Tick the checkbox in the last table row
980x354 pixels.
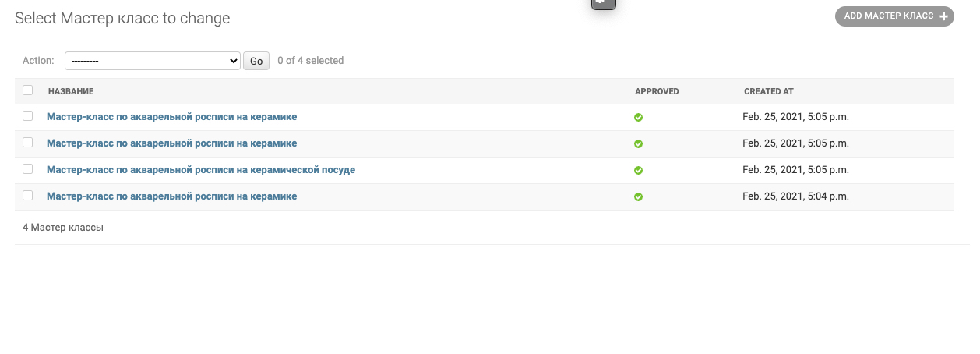28,196
